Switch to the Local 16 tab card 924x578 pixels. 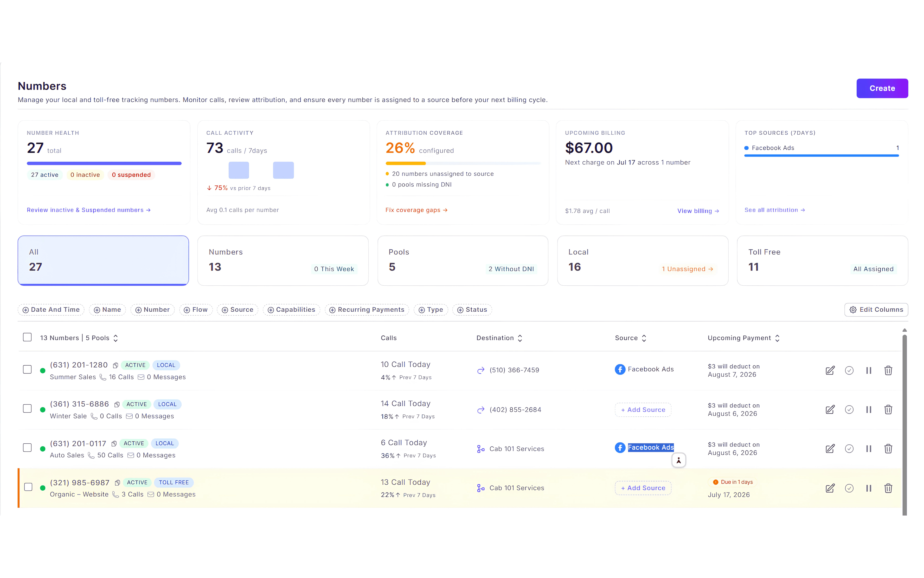pyautogui.click(x=643, y=260)
